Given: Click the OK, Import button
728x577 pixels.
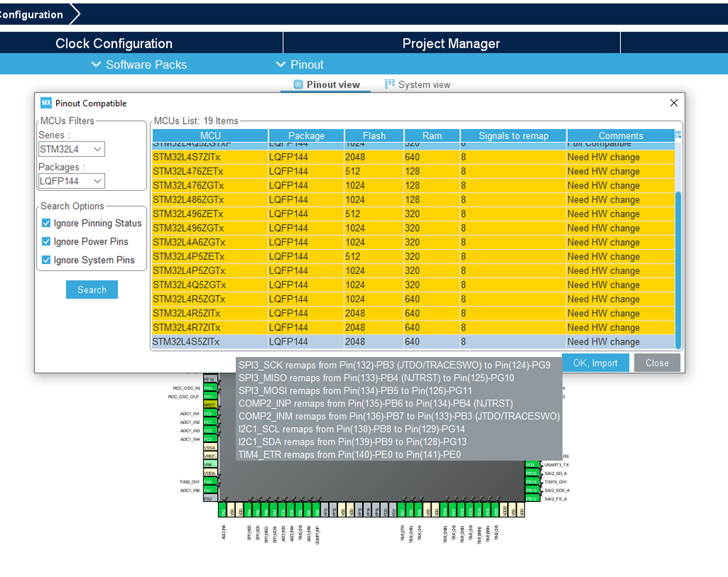Looking at the screenshot, I should click(595, 363).
